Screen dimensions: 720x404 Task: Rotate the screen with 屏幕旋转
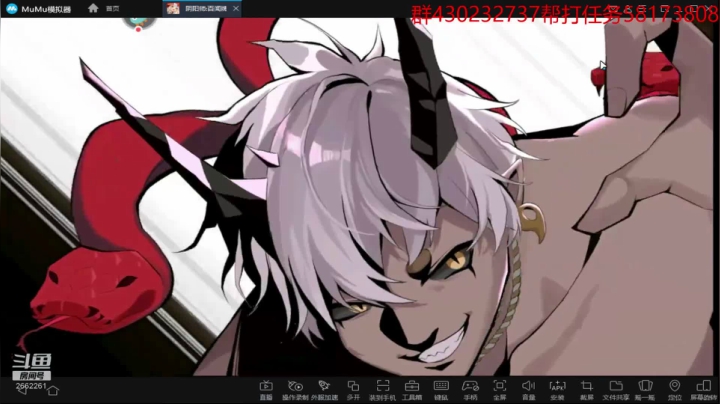tap(703, 390)
